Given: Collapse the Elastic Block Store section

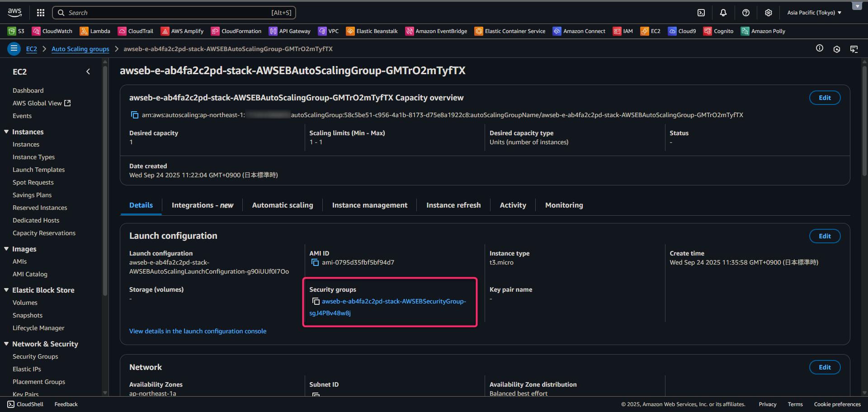Looking at the screenshot, I should pyautogui.click(x=6, y=290).
